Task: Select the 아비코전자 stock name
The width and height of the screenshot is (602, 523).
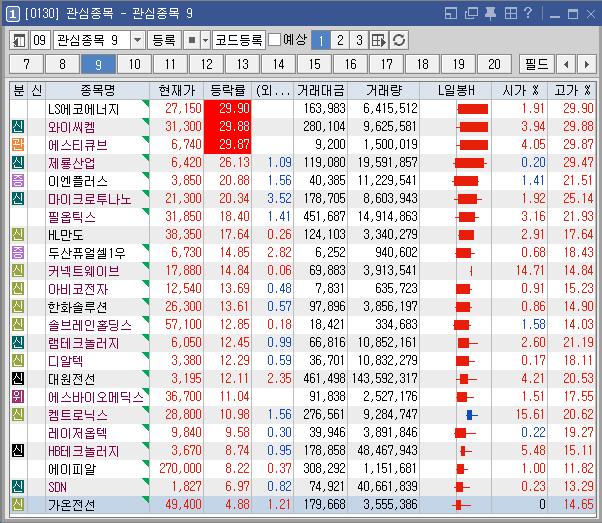Action: click(78, 289)
